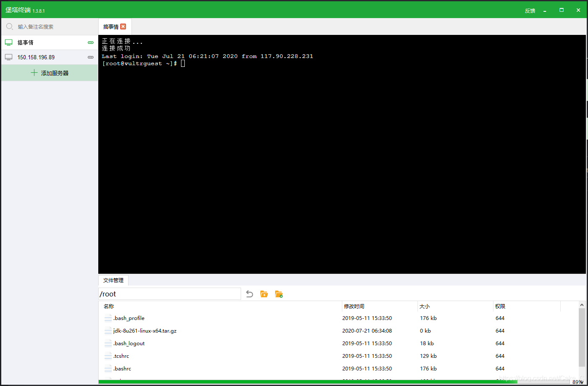The image size is (588, 386).
Task: Open the 反馈 feedback link
Action: (530, 11)
